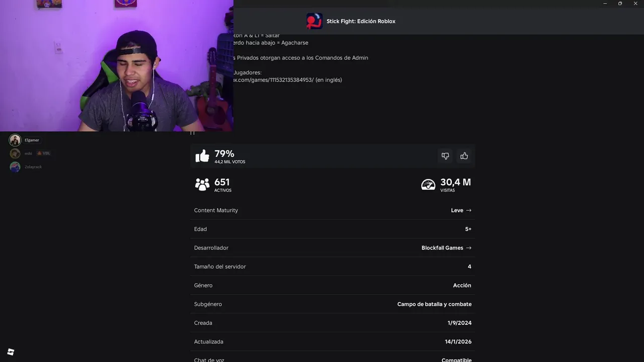Click the Tamaño del servidor label
This screenshot has height=362, width=644.
click(220, 266)
